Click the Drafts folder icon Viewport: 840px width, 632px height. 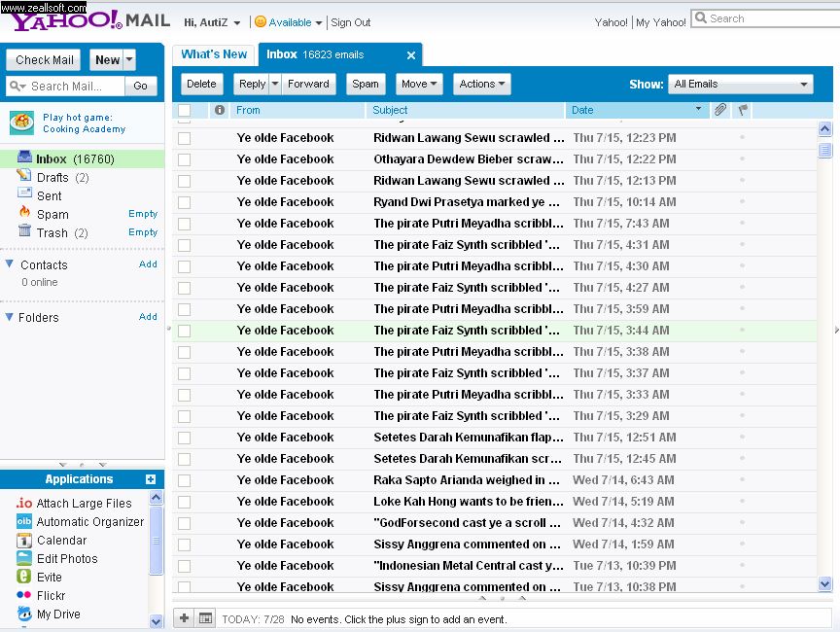pos(24,175)
